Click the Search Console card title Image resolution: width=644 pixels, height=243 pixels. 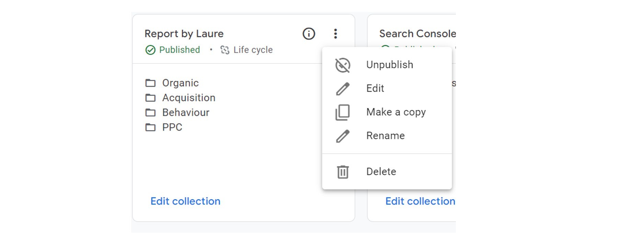coord(417,34)
